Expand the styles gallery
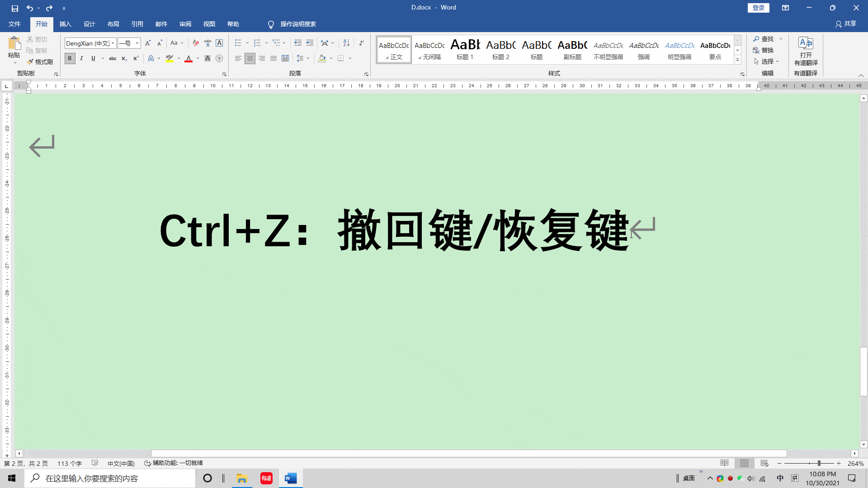 (x=737, y=60)
